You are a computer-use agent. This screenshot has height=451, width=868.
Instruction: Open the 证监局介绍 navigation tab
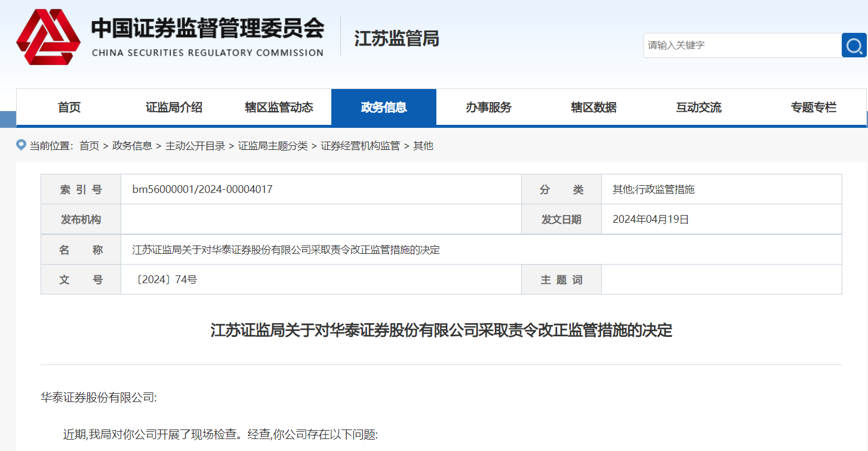pyautogui.click(x=174, y=108)
